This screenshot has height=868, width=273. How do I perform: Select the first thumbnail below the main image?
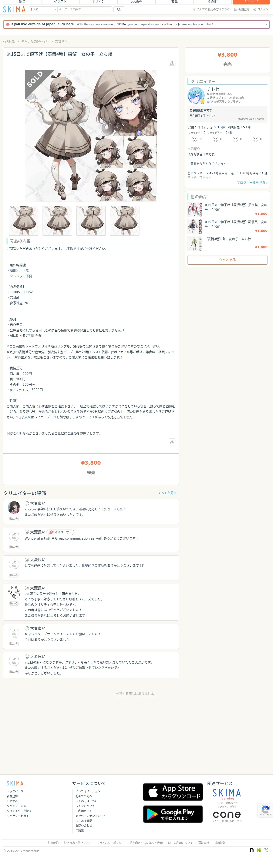tap(24, 221)
